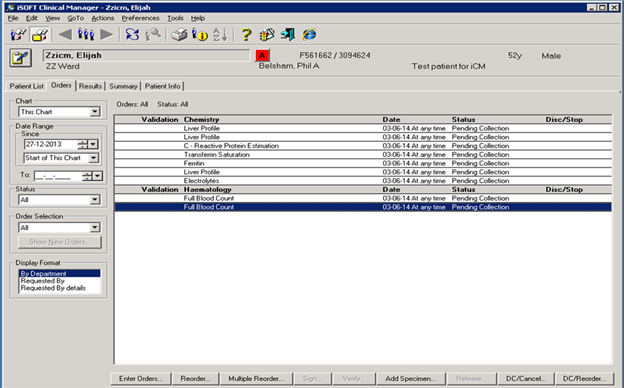Click the printer icon
The width and height of the screenshot is (624, 388).
click(x=179, y=35)
